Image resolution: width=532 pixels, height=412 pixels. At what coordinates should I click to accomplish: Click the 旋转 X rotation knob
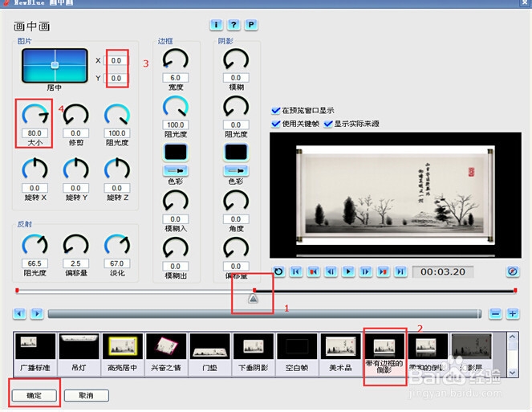click(x=35, y=169)
